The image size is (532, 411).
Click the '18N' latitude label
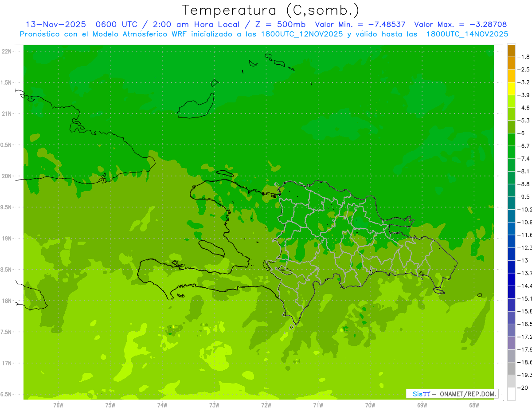7,301
